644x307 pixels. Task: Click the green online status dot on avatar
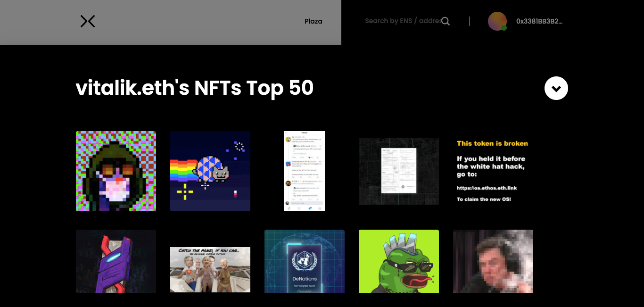click(x=504, y=28)
